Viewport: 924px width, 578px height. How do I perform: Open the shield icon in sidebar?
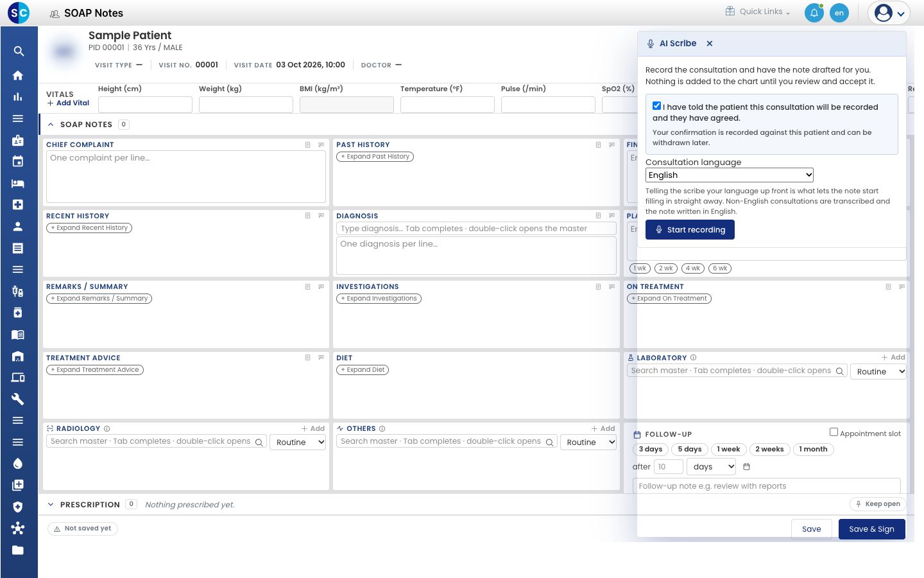18,507
